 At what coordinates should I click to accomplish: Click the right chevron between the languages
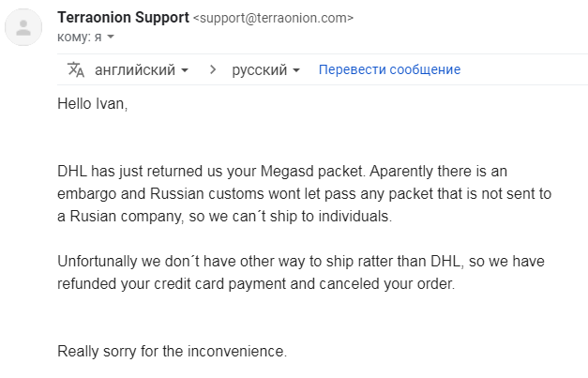[x=213, y=69]
